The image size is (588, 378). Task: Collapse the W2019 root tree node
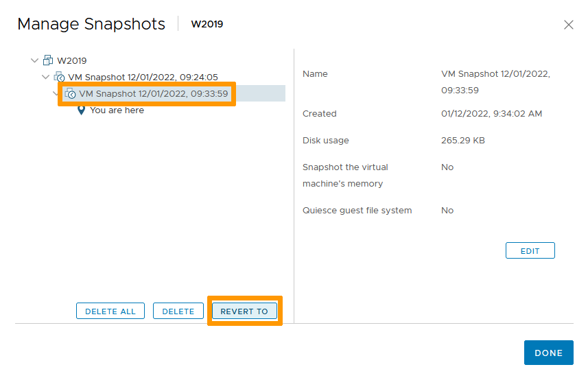point(35,60)
